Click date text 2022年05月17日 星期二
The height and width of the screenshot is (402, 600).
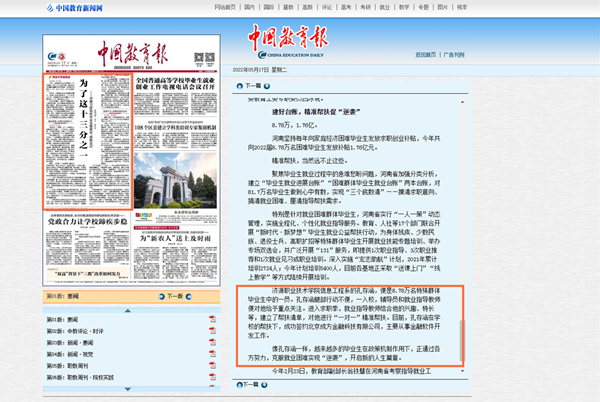260,70
